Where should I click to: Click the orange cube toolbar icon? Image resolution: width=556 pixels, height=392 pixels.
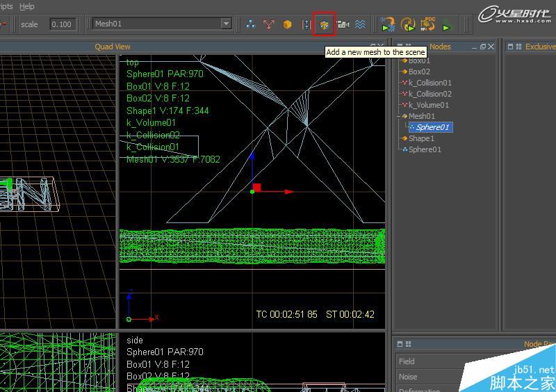pos(287,24)
